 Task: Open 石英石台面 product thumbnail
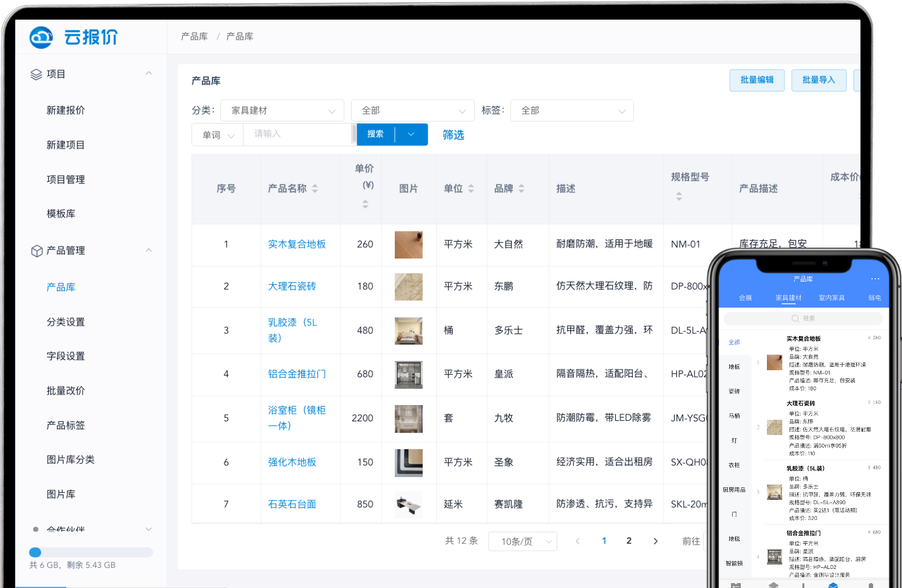click(409, 505)
